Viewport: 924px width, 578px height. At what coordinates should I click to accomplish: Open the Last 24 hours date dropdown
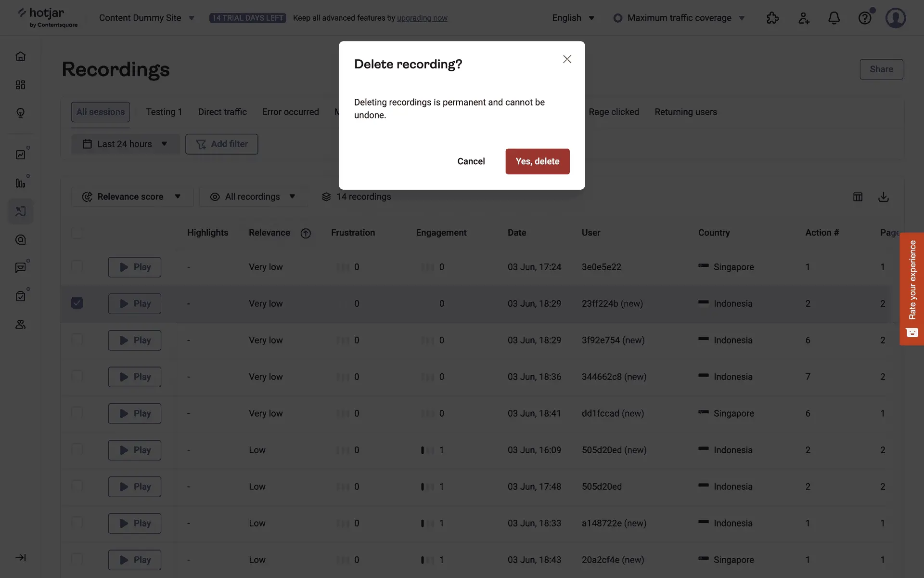point(125,144)
